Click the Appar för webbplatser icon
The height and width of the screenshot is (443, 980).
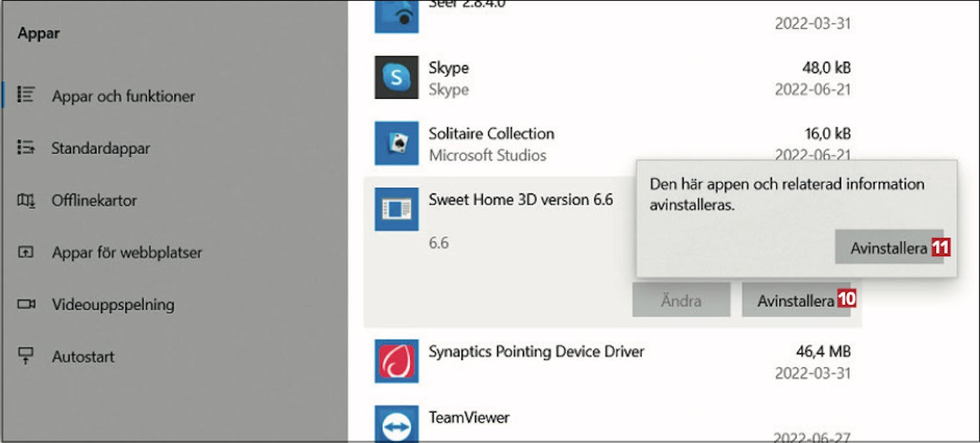tap(26, 252)
